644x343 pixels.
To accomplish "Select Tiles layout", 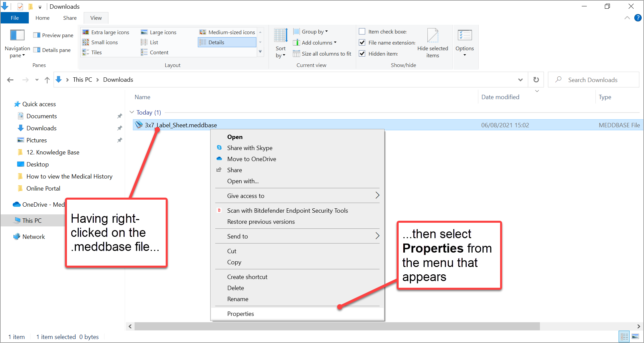I will pyautogui.click(x=92, y=52).
